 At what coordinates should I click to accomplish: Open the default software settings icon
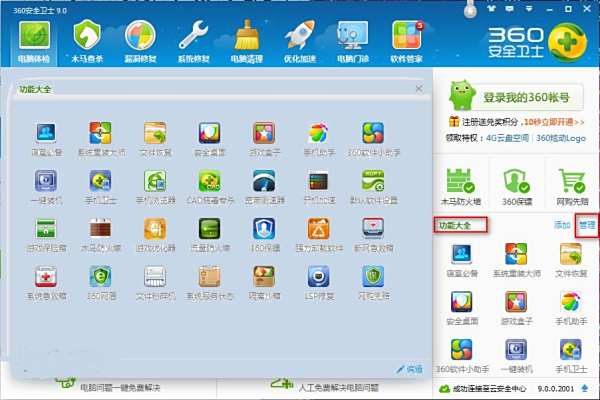(373, 187)
